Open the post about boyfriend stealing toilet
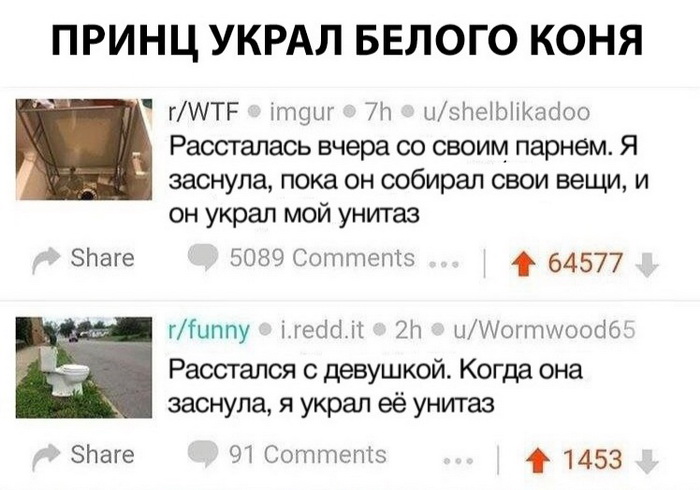700x490 pixels. [408, 180]
